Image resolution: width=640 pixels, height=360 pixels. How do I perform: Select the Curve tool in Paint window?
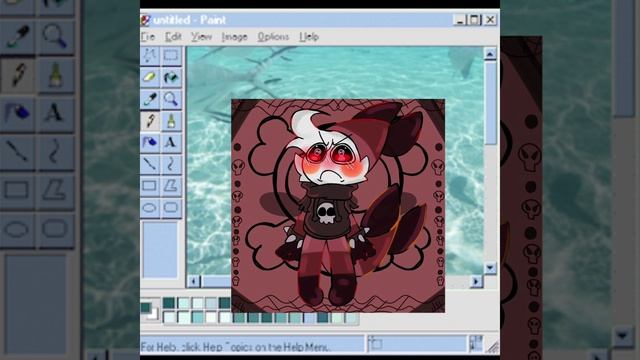(x=171, y=164)
